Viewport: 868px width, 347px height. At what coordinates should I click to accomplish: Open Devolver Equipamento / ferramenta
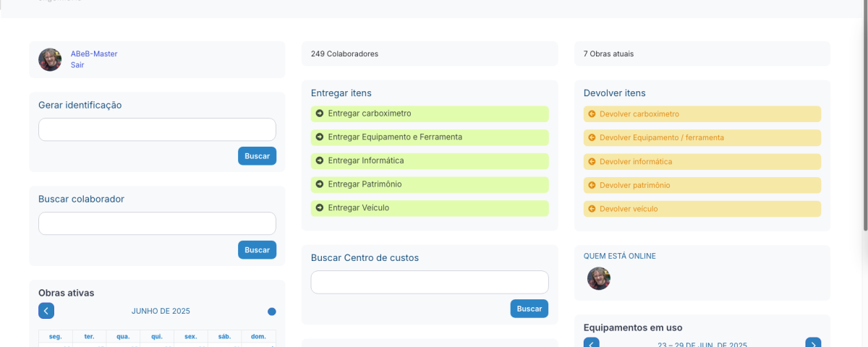point(661,137)
